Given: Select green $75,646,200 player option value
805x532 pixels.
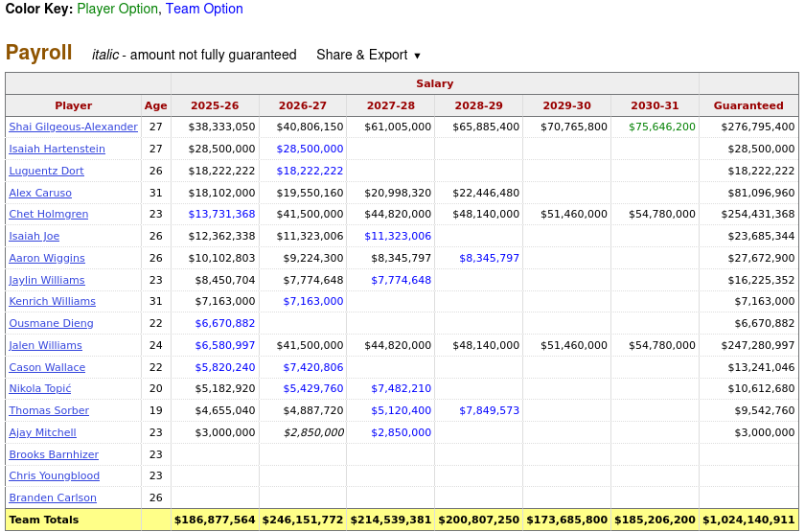Looking at the screenshot, I should [x=662, y=127].
